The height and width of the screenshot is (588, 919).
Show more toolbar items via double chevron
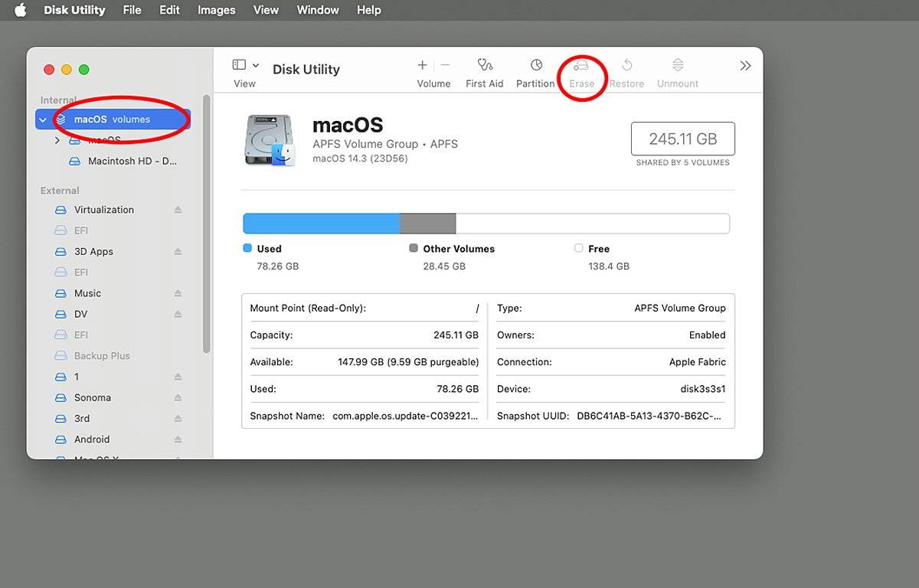[745, 66]
